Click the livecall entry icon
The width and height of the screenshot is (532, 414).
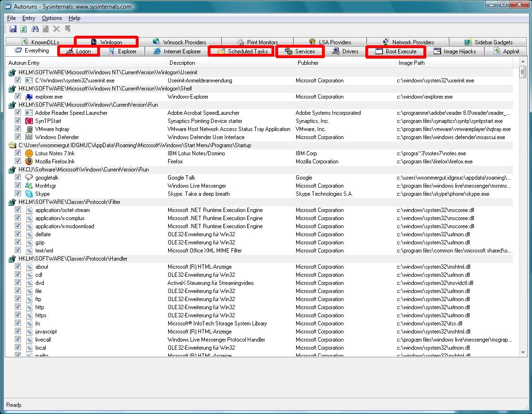(29, 340)
